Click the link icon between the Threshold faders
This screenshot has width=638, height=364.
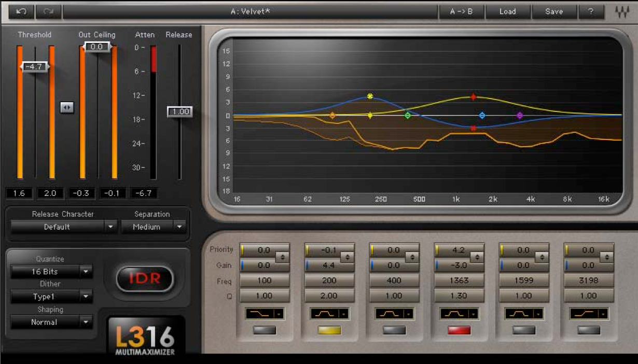click(66, 108)
